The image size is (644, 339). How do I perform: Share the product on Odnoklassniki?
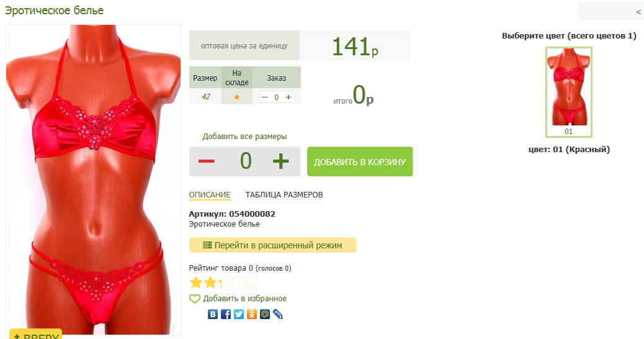(x=252, y=314)
